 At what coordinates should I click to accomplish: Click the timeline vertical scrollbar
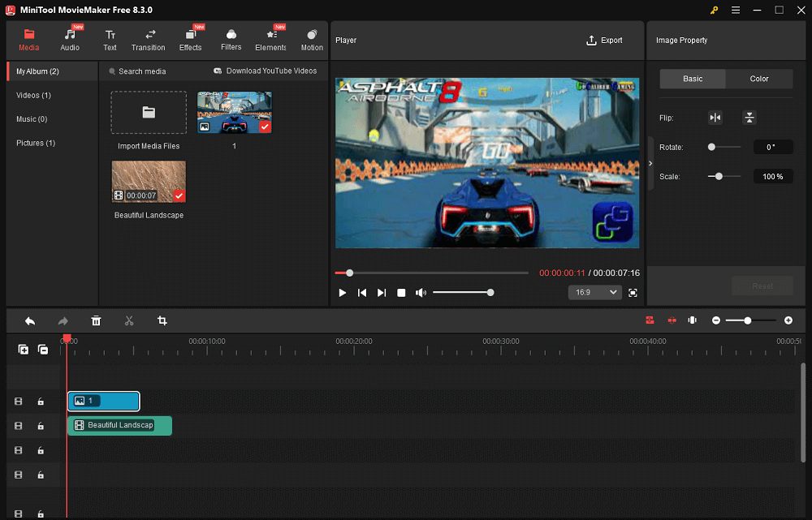click(803, 412)
